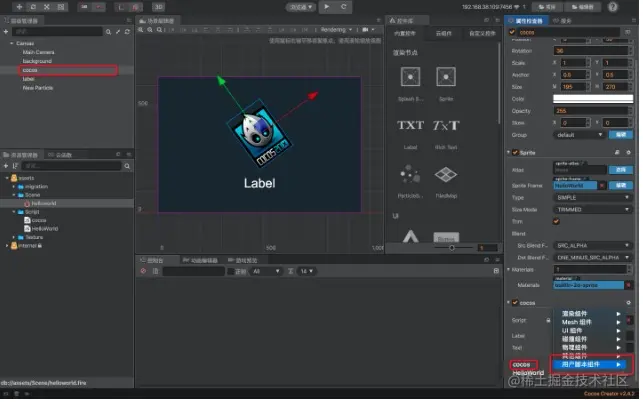Select the background node
This screenshot has height=402, width=643.
[x=37, y=61]
